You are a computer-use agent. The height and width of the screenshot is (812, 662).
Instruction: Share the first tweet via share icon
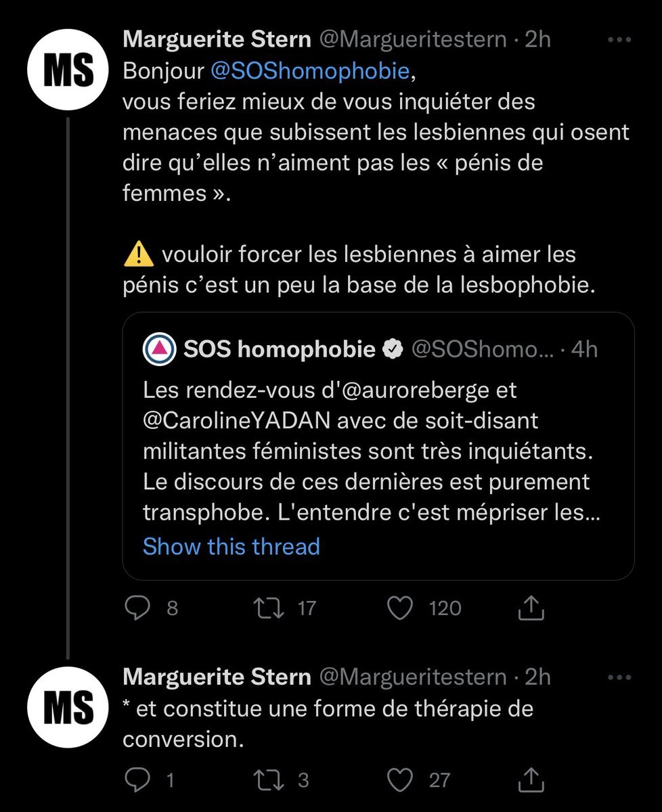(531, 608)
